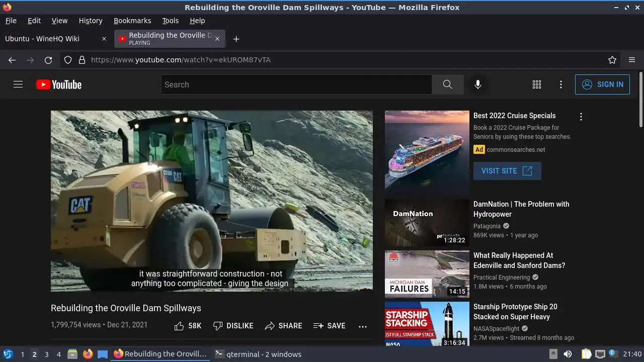Select the qterminal taskbar entry

pos(258,354)
